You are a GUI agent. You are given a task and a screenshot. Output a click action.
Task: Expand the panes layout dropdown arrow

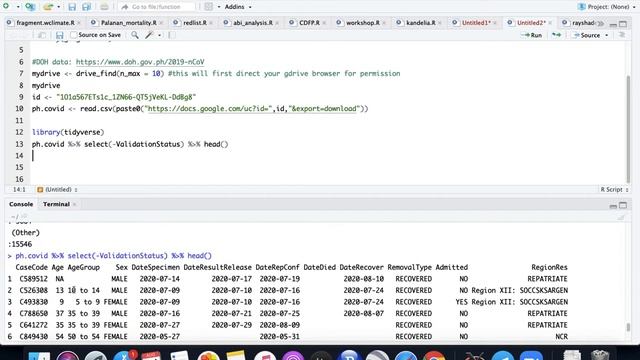point(219,7)
